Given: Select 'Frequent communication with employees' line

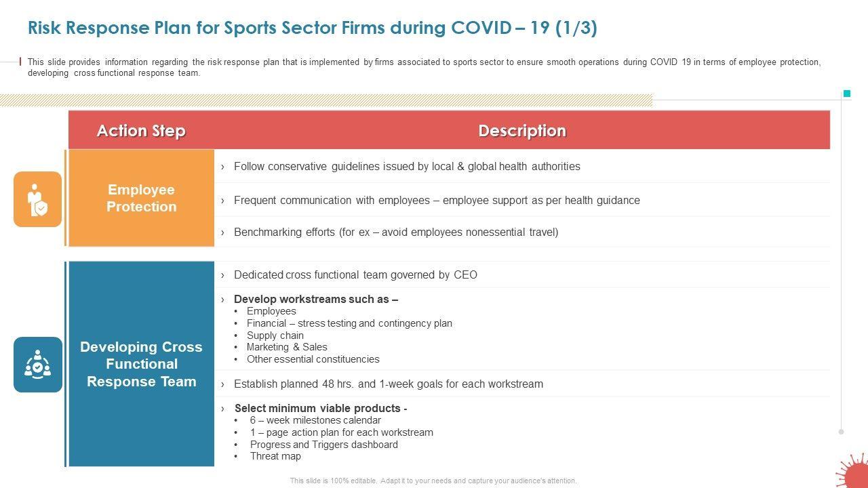Looking at the screenshot, I should point(437,201).
